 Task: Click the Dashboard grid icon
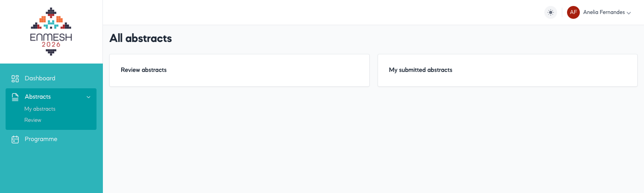(15, 79)
